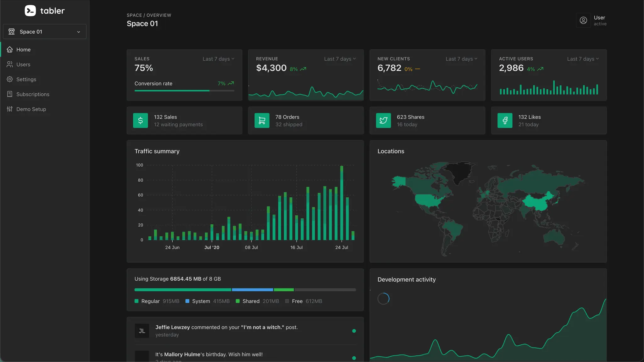The image size is (644, 362).
Task: Click the System legend blue swatch
Action: (187, 301)
